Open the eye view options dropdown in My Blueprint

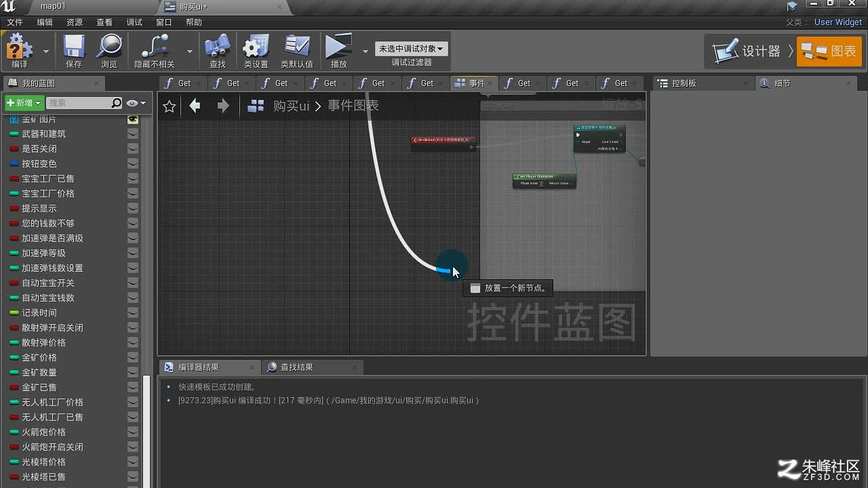click(136, 103)
